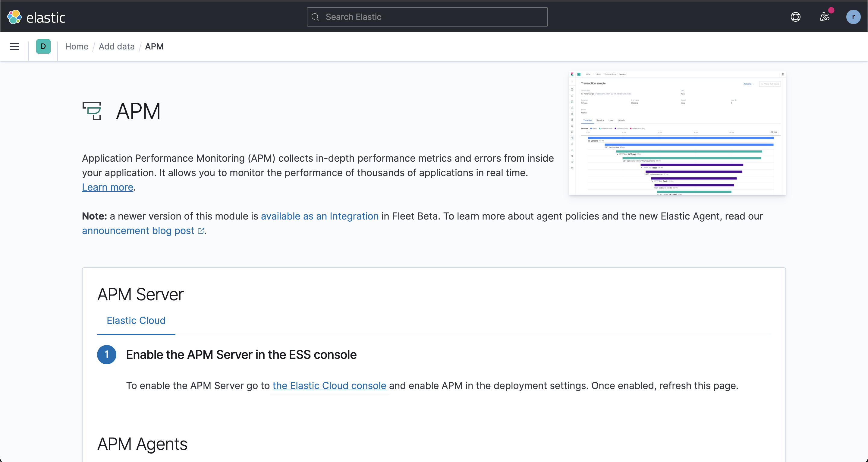
Task: Open the main navigation hamburger menu
Action: (14, 46)
